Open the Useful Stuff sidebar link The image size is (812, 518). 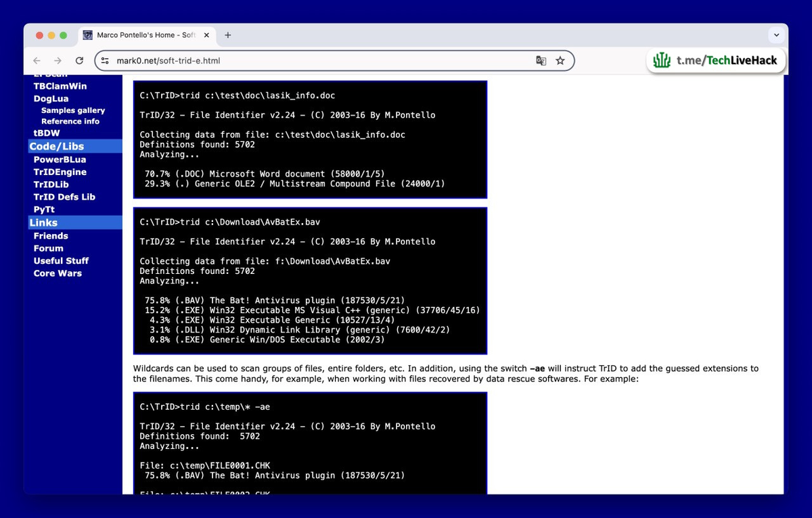coord(61,260)
